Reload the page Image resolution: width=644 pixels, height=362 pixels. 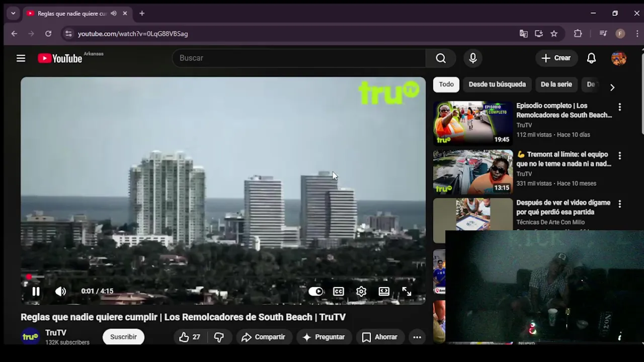pyautogui.click(x=48, y=34)
